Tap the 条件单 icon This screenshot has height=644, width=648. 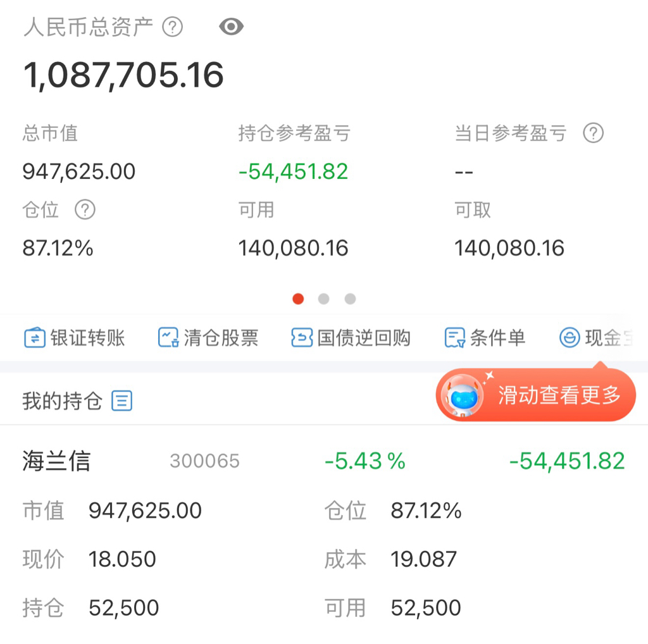[454, 337]
